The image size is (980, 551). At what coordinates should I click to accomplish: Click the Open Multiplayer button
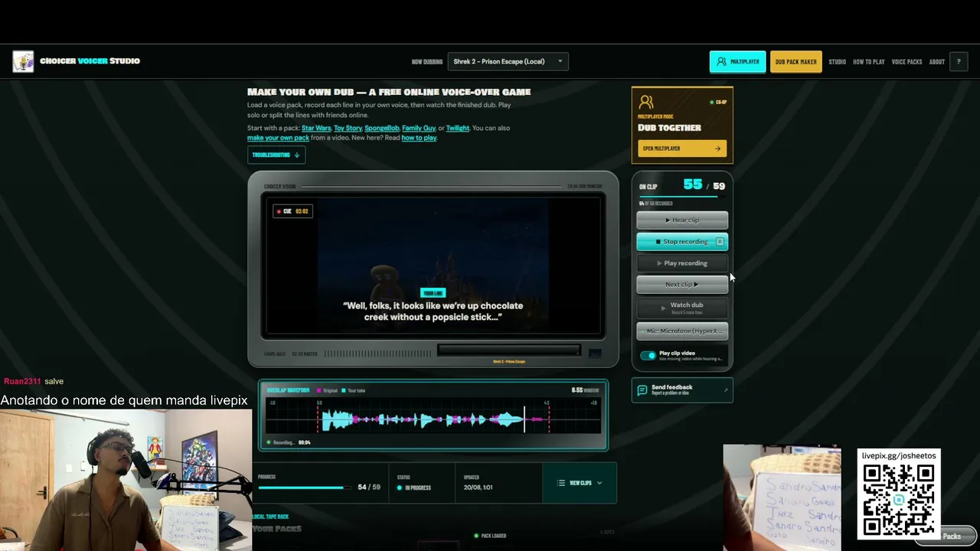[x=682, y=148]
